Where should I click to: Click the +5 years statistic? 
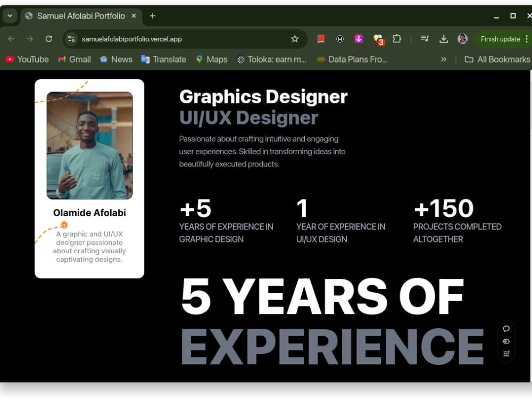[x=196, y=208]
